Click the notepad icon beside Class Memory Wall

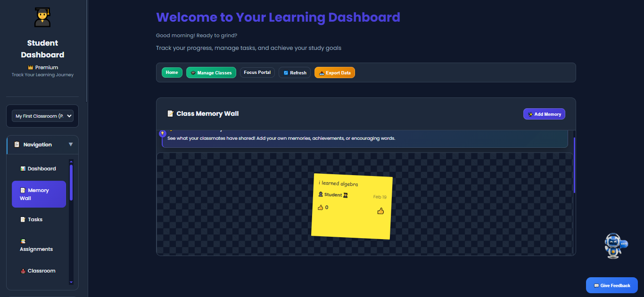[171, 113]
